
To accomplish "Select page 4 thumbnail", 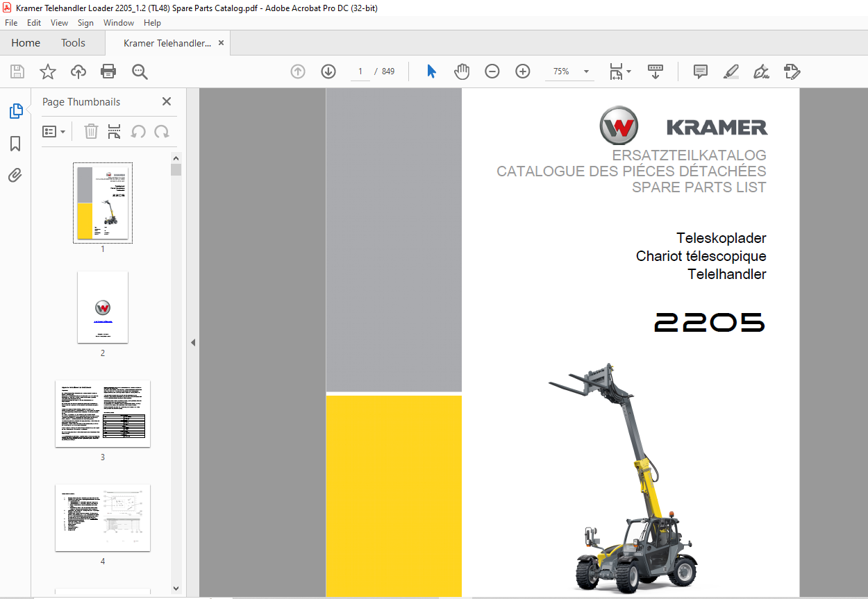I will click(103, 518).
